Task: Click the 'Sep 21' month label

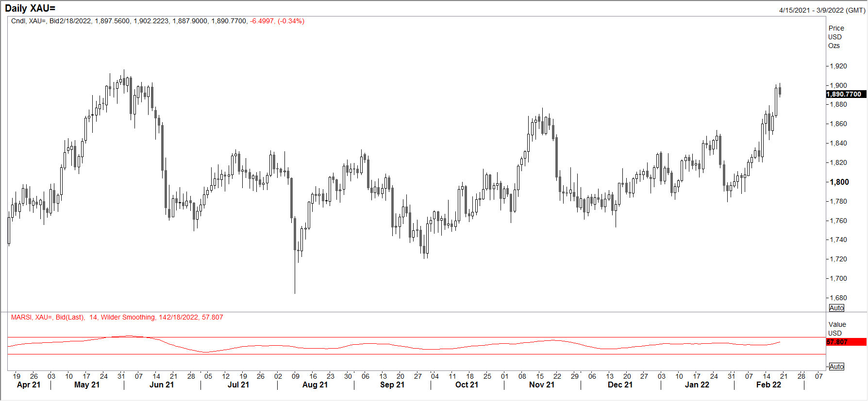Action: 392,385
